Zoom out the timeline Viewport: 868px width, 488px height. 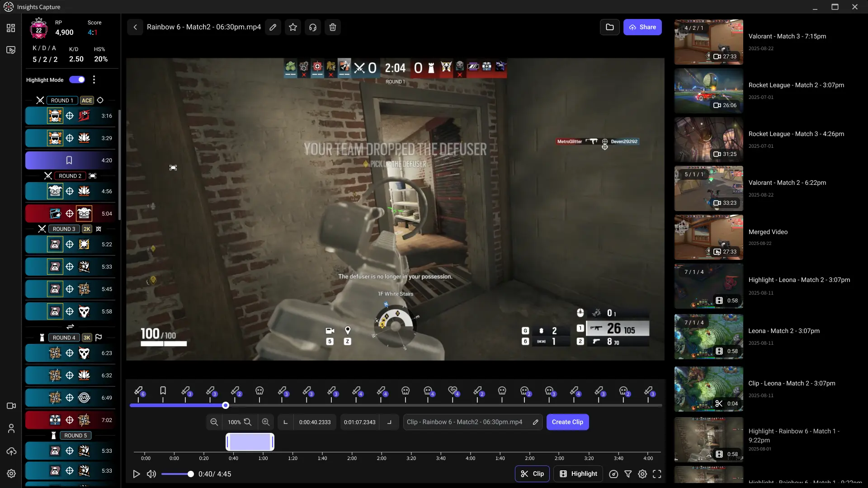click(214, 422)
